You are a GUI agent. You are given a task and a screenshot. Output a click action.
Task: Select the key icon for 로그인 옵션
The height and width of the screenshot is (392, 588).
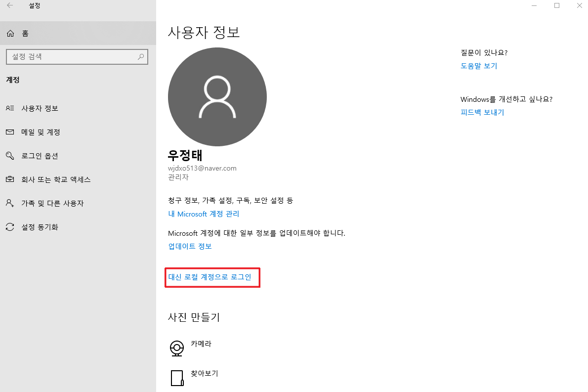point(10,156)
